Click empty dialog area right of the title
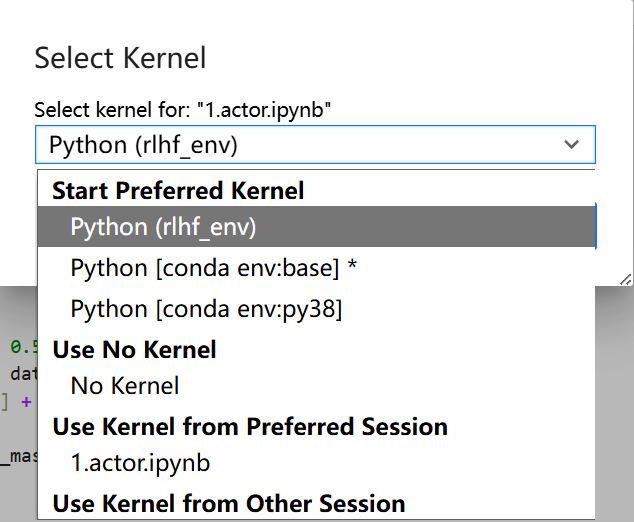 coord(420,57)
